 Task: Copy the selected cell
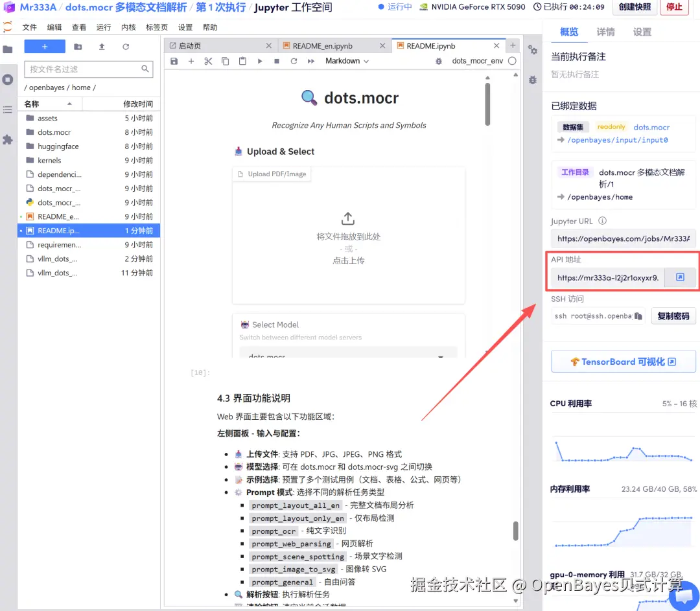coord(225,61)
